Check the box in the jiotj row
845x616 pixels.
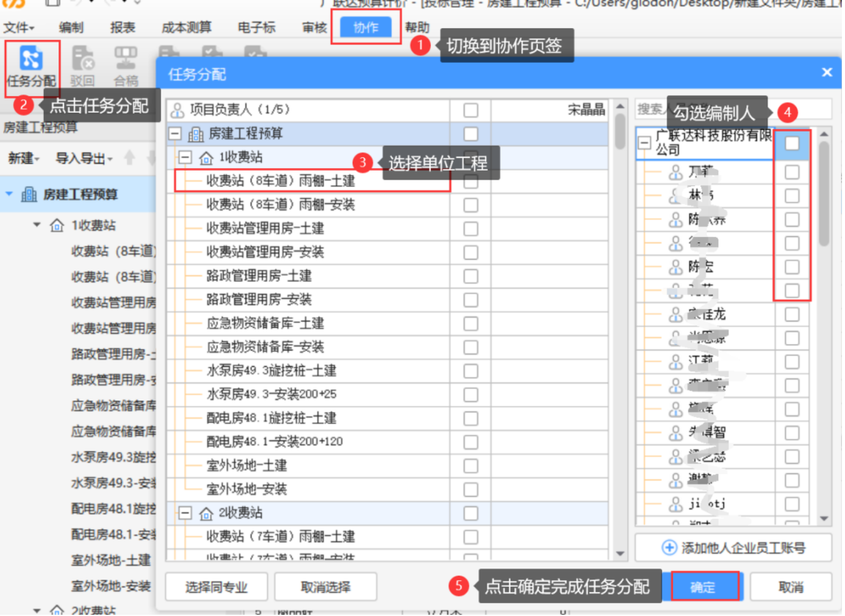click(792, 504)
